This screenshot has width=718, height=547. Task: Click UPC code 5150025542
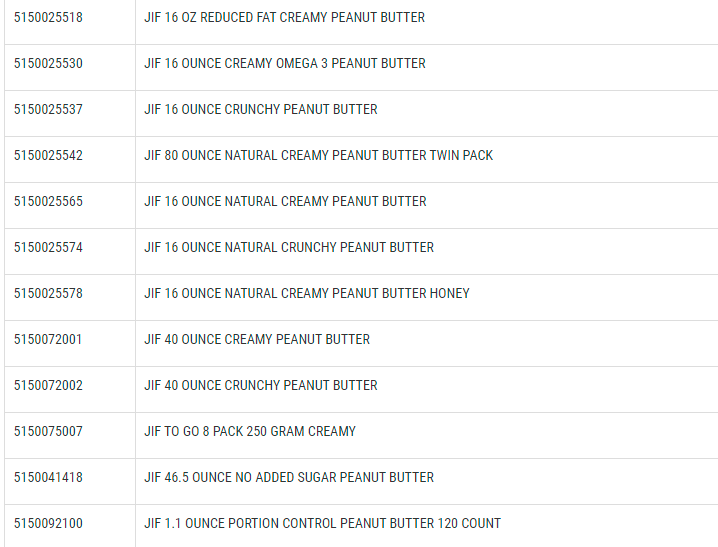48,156
